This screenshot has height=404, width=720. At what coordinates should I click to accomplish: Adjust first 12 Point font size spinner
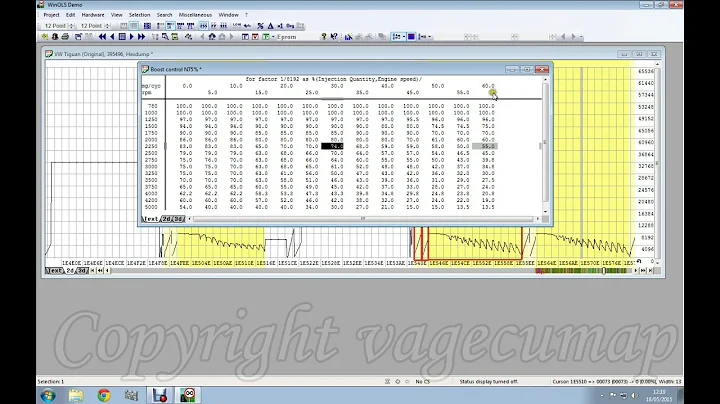pos(71,26)
